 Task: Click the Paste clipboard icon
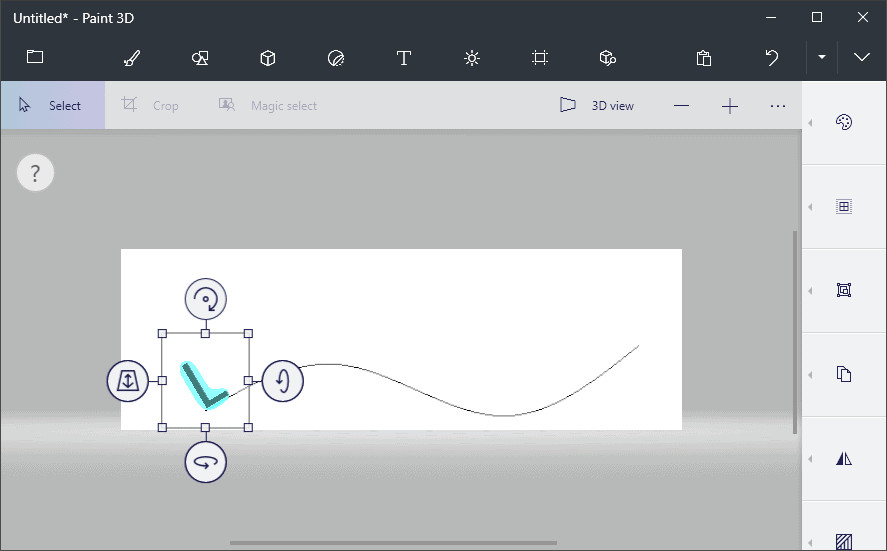tap(704, 58)
